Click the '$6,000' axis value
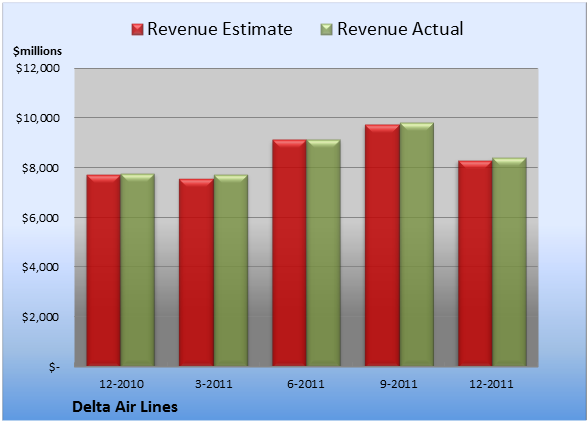 point(40,218)
